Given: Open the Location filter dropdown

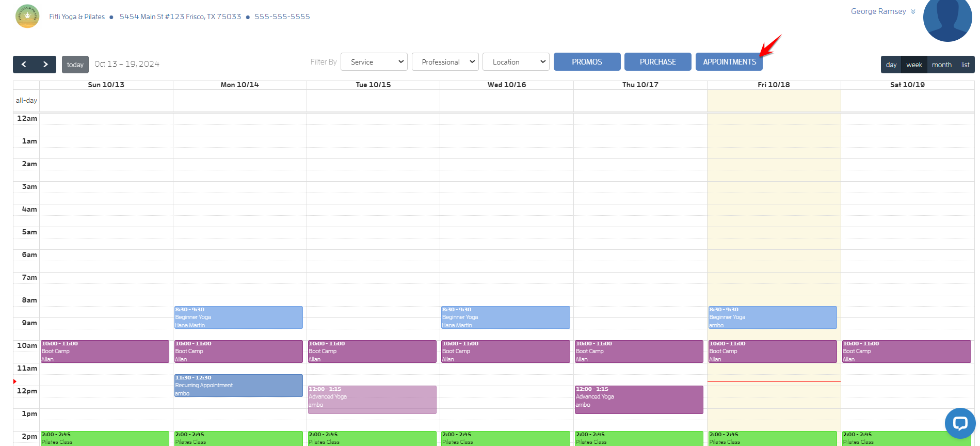Looking at the screenshot, I should coord(516,62).
